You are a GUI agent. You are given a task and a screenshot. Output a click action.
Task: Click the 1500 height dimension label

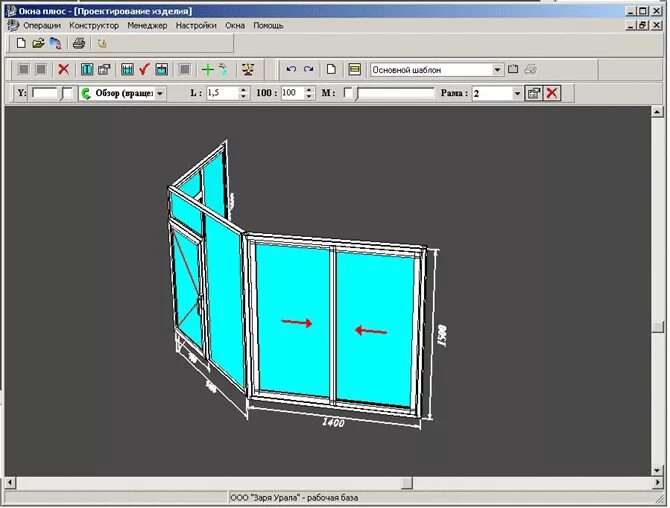(442, 335)
